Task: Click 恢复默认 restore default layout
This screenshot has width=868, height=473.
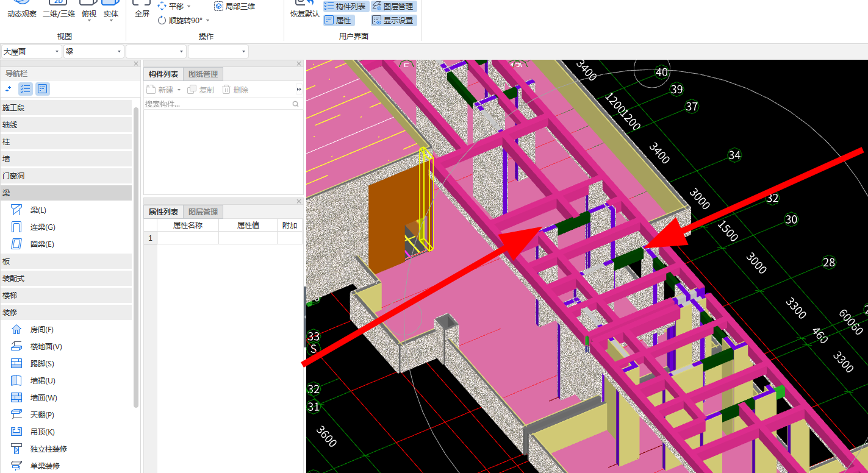Action: (x=304, y=10)
